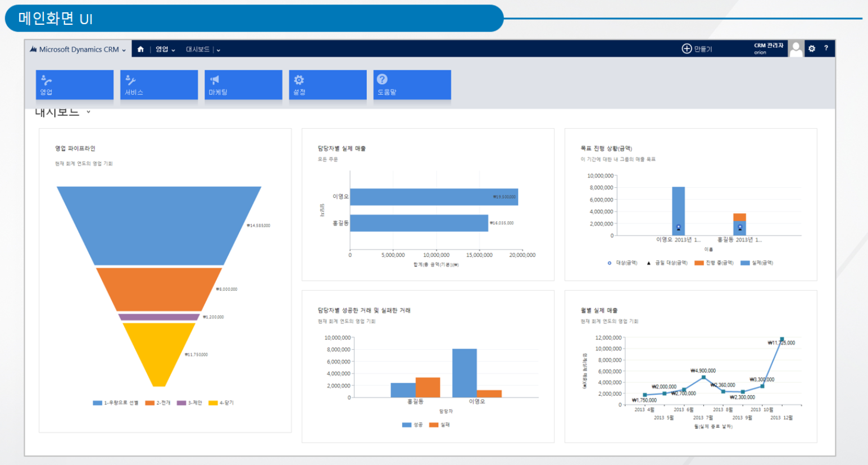Viewport: 868px width, 465px height.
Task: Open the CRM 관리자 orion user menu
Action: point(769,49)
